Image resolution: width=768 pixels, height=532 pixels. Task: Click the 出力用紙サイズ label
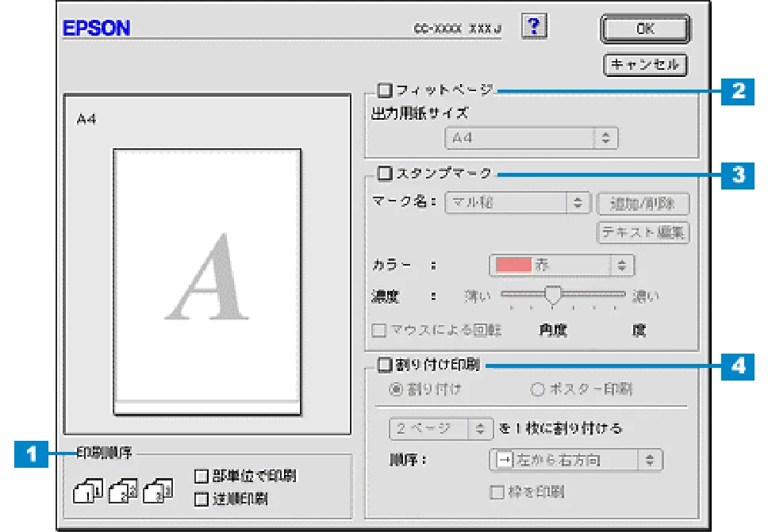pos(420,113)
